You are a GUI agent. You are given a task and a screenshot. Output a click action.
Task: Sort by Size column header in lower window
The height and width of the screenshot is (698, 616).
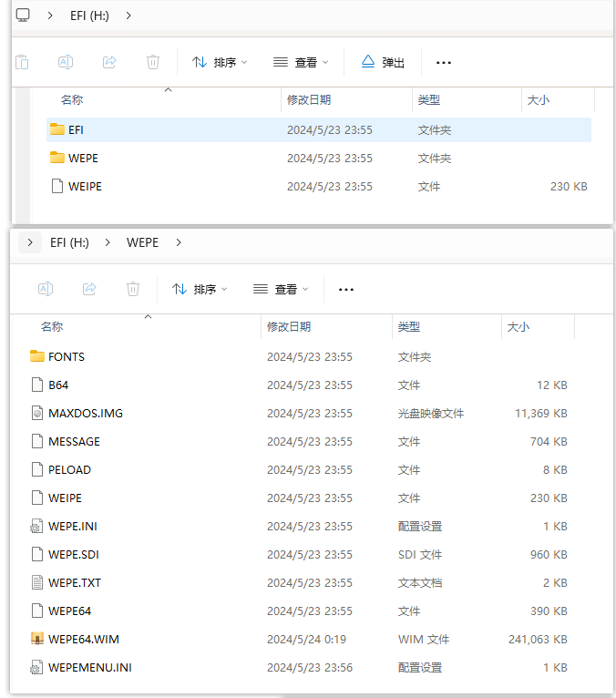(518, 326)
